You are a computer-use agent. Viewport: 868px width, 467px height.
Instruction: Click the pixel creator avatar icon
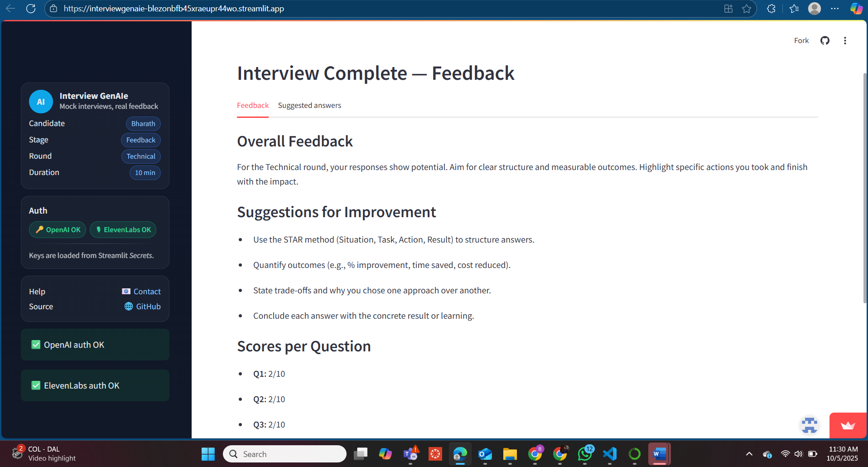point(810,425)
